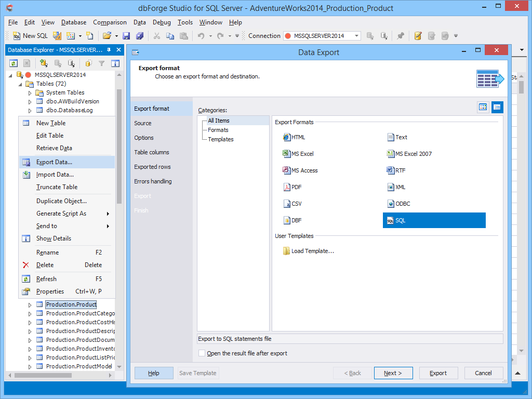Click the Save icon in the toolbar

(x=126, y=36)
